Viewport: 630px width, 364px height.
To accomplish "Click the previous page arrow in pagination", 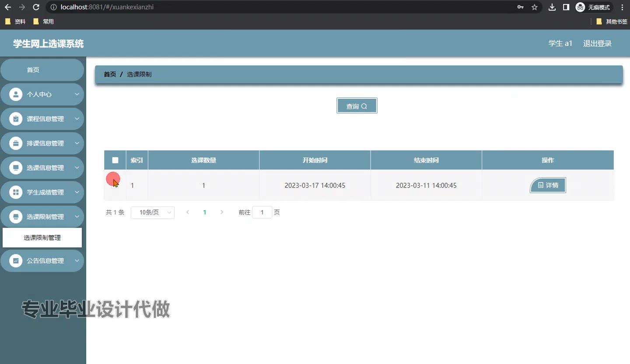I will click(x=188, y=212).
